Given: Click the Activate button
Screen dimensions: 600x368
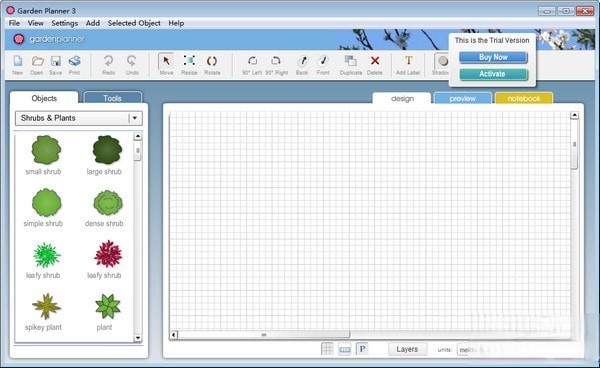Looking at the screenshot, I should (493, 74).
